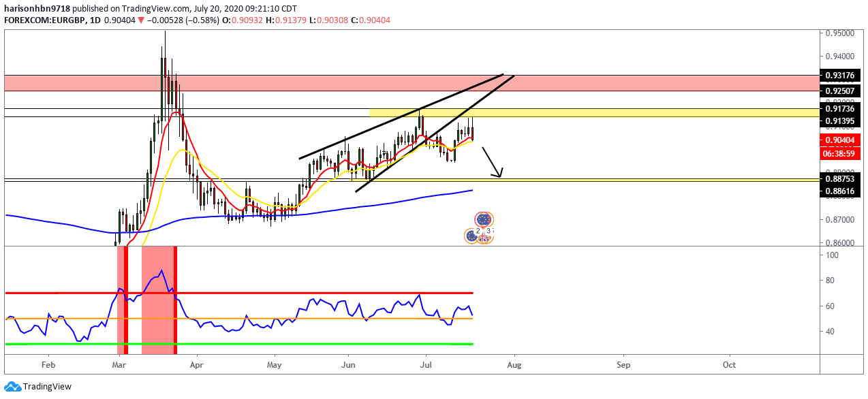Click the Sep label on time axis
The height and width of the screenshot is (399, 868).
point(623,365)
